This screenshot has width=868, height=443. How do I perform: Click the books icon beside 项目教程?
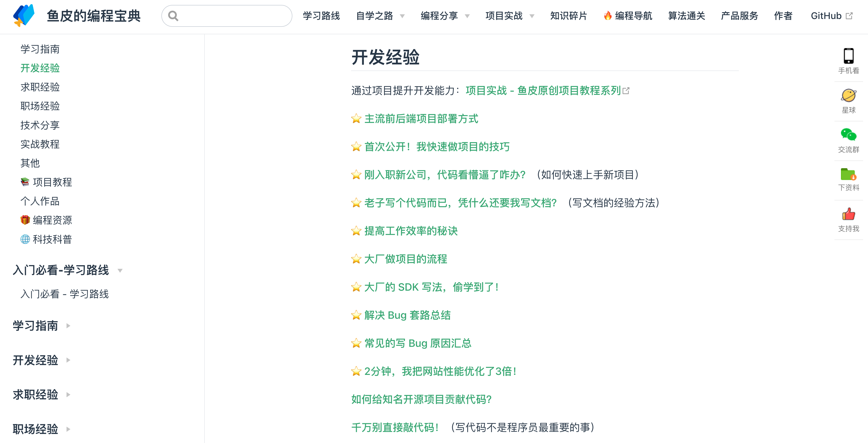tap(25, 182)
